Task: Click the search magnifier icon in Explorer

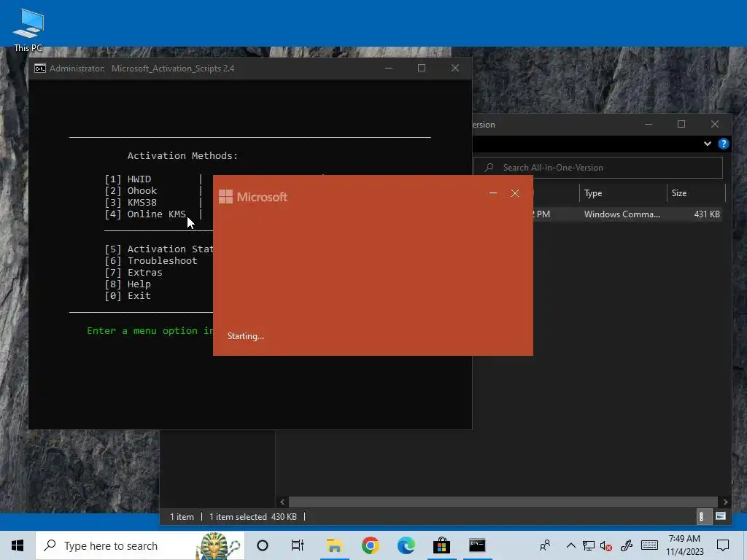Action: (489, 168)
